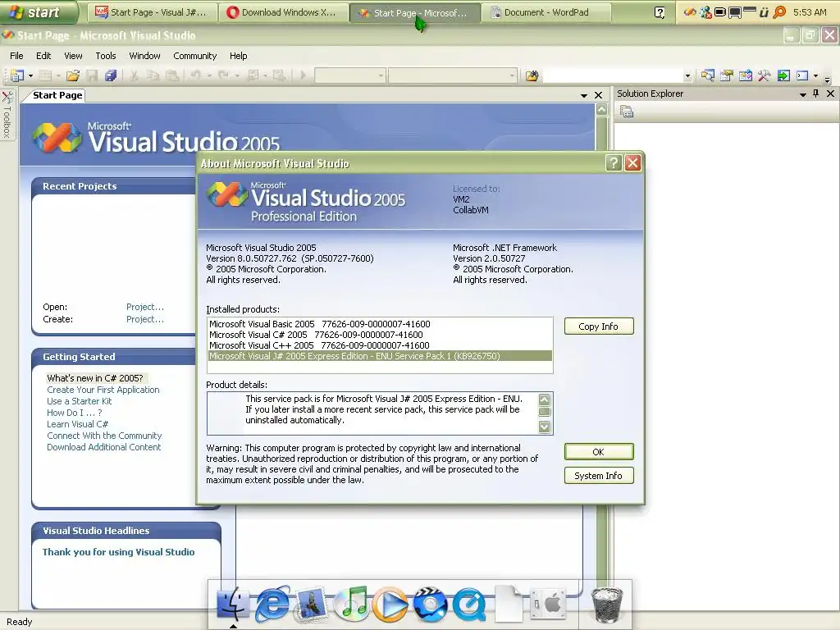Open the Edit menu
The width and height of the screenshot is (840, 630).
[43, 56]
